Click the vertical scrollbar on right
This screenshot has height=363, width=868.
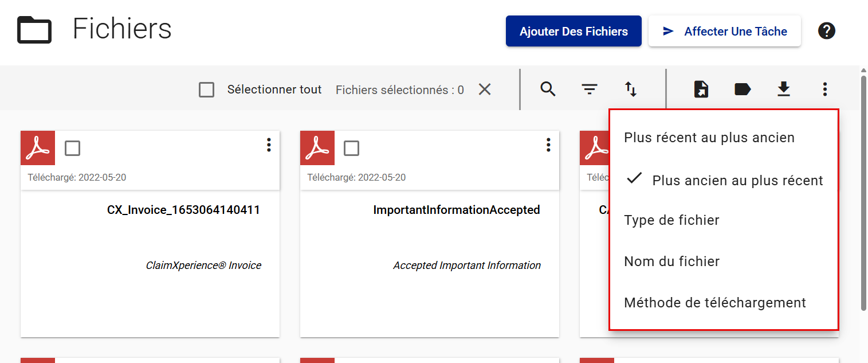click(863, 189)
